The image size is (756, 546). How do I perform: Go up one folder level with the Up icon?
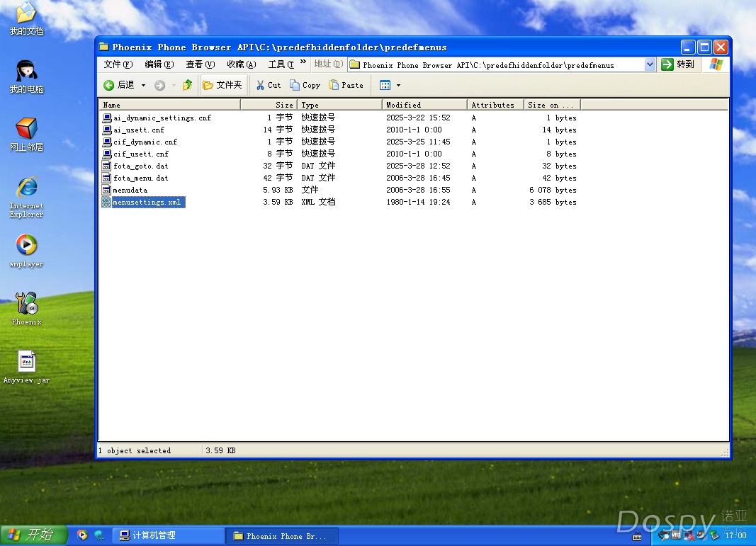click(x=188, y=85)
